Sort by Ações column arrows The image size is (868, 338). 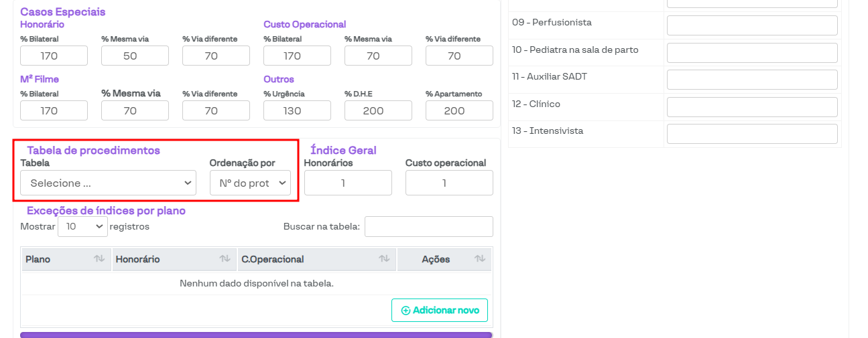pyautogui.click(x=480, y=259)
